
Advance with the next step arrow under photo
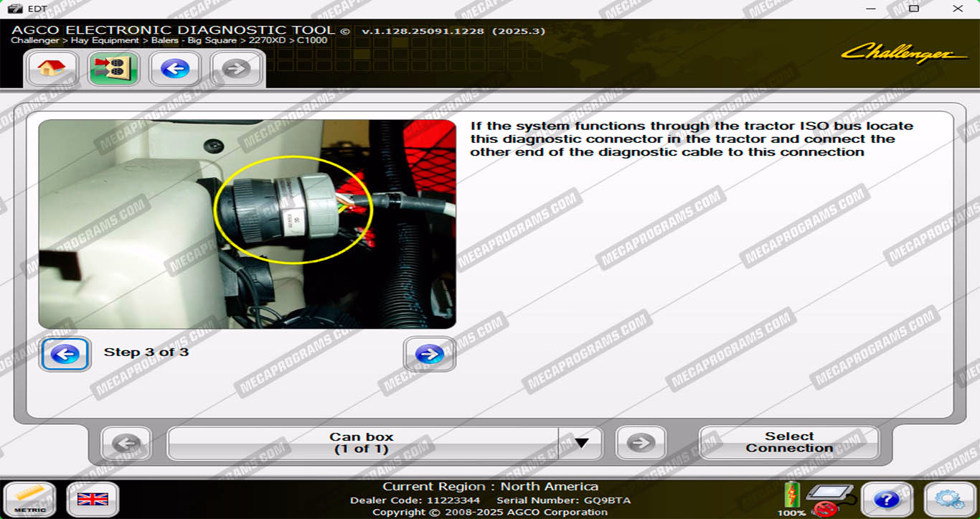[x=429, y=354]
